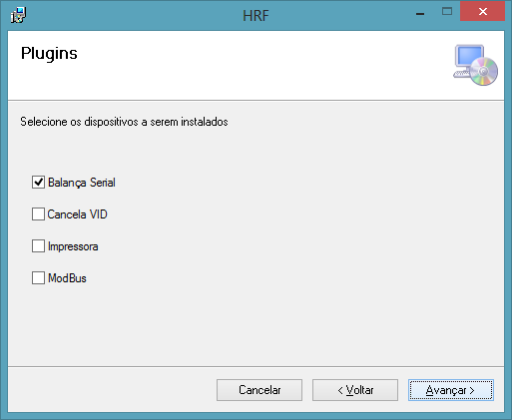Select the 'Balança Serial' label text
The height and width of the screenshot is (420, 512).
pyautogui.click(x=82, y=183)
